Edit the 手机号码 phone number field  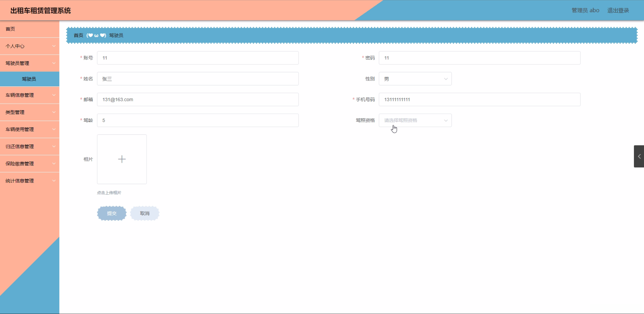(479, 99)
